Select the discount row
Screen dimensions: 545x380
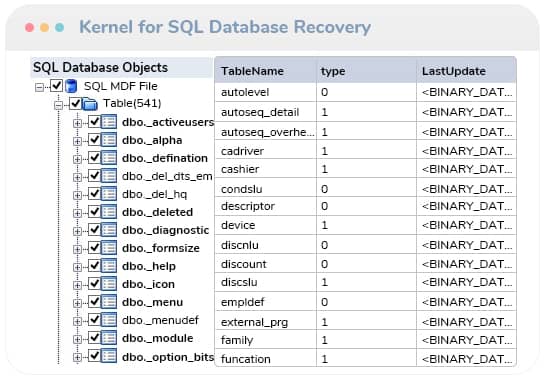pos(366,264)
